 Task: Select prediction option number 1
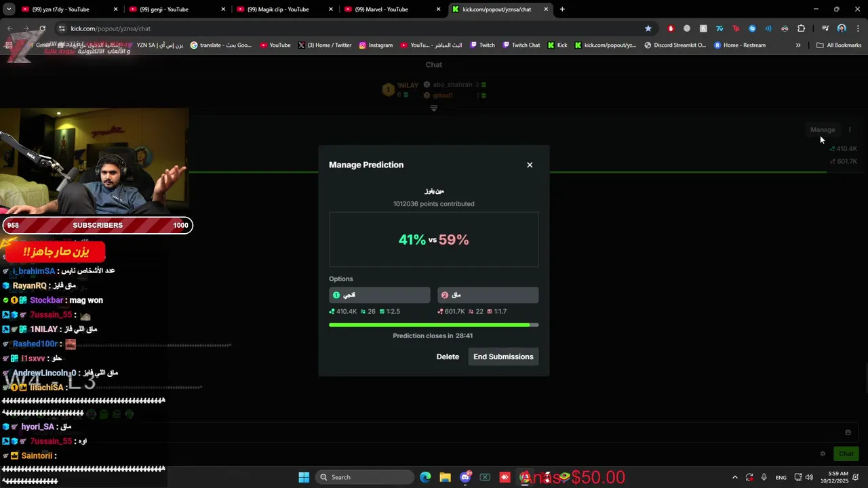[380, 295]
